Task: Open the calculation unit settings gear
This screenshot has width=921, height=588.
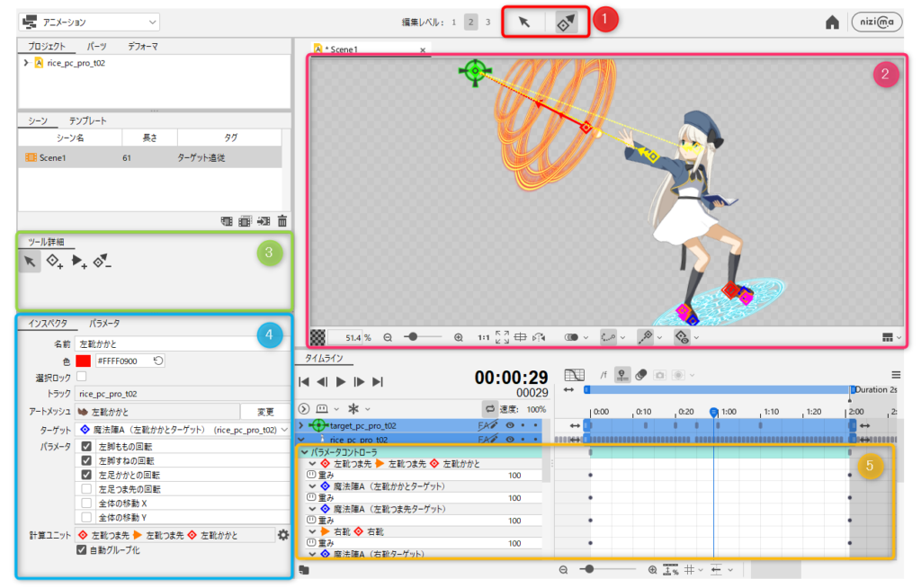Action: pos(283,535)
